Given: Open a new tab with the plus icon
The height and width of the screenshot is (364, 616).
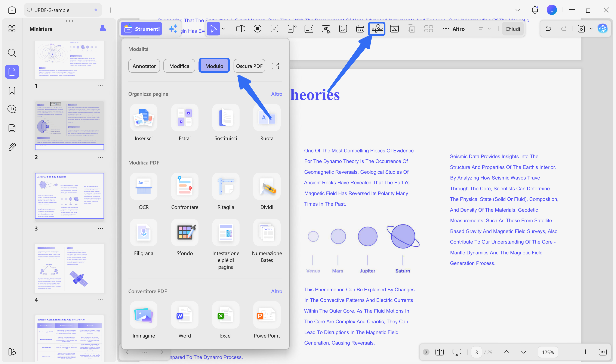Looking at the screenshot, I should coord(111,10).
